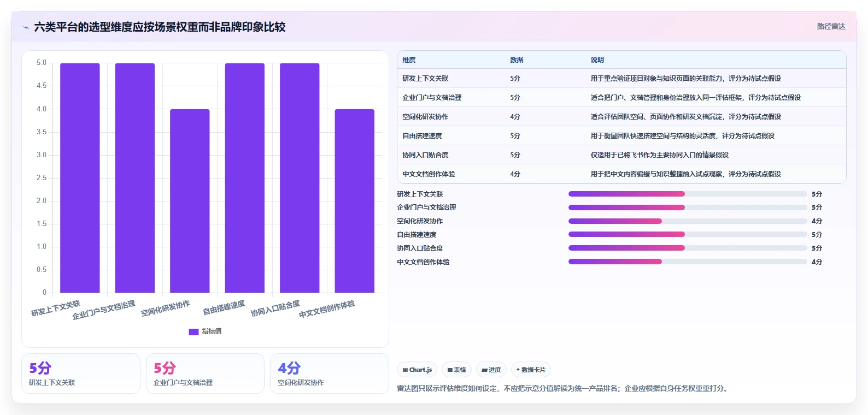Open the 4分 空间化研发协作 data card
This screenshot has height=415, width=868.
[x=330, y=373]
